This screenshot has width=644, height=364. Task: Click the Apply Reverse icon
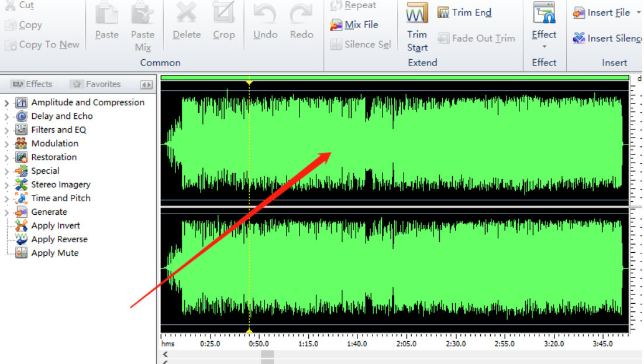point(22,239)
